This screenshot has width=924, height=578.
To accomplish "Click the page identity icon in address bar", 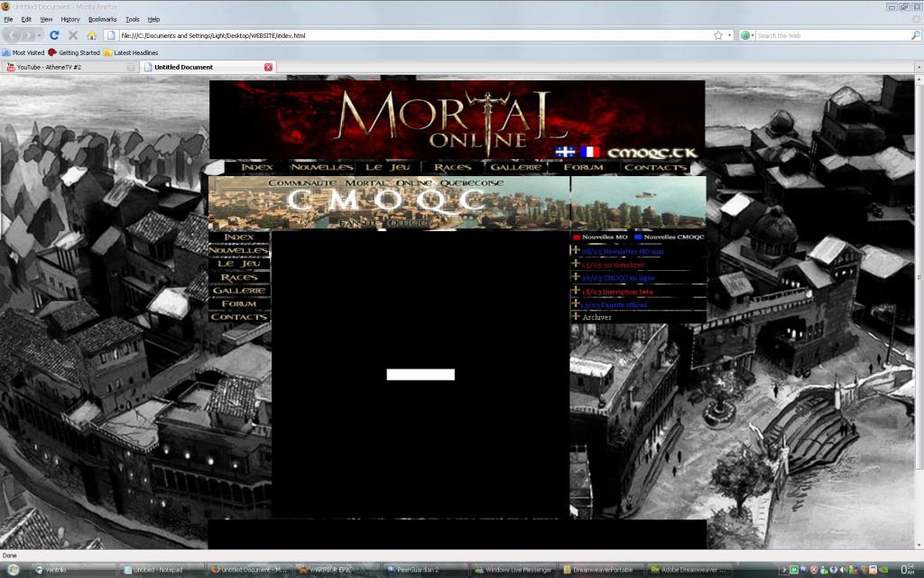I will tap(111, 35).
